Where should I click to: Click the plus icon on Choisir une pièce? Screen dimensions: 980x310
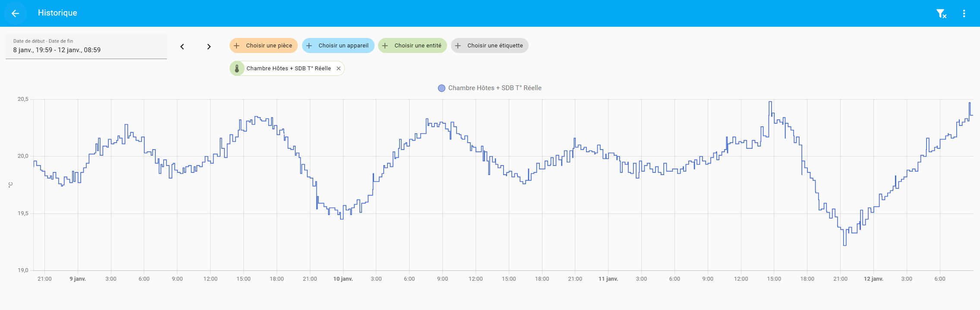(x=236, y=46)
